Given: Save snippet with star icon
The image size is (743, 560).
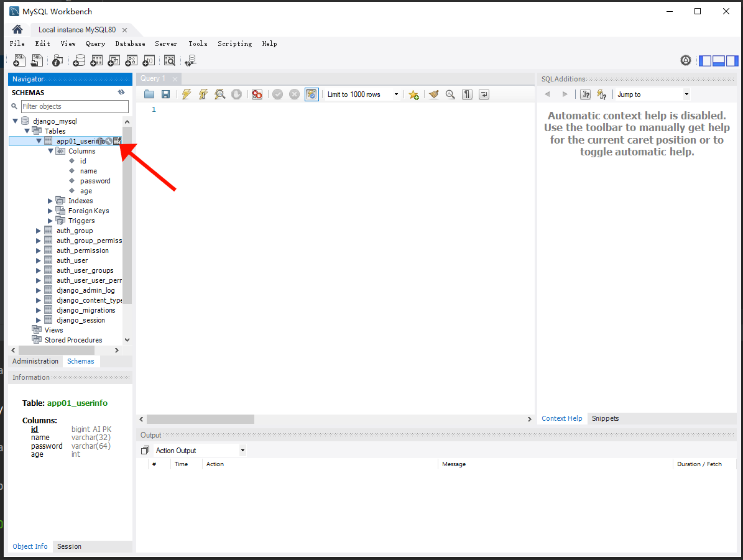Looking at the screenshot, I should (x=413, y=94).
